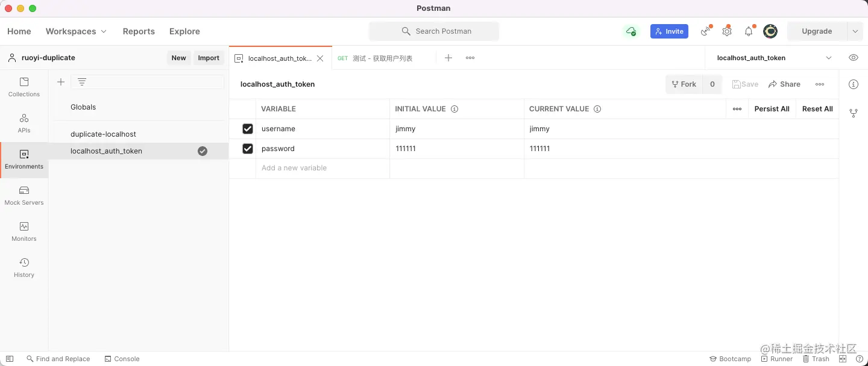Fork the environment
Image resolution: width=868 pixels, height=366 pixels.
tap(684, 84)
